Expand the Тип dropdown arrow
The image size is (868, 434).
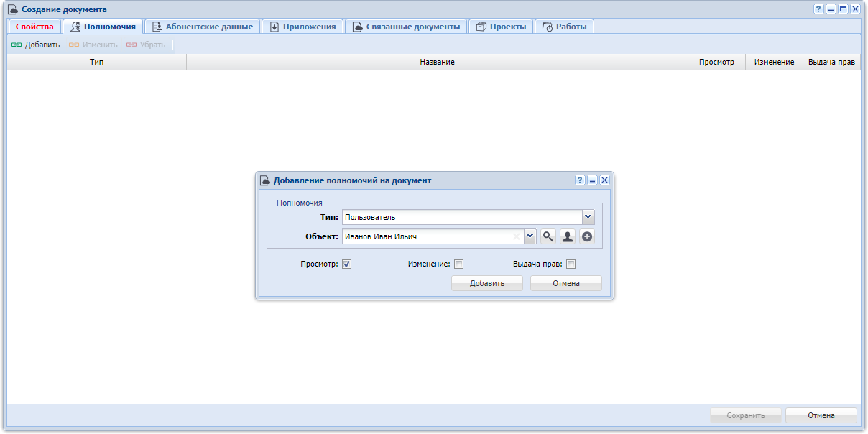pyautogui.click(x=588, y=217)
